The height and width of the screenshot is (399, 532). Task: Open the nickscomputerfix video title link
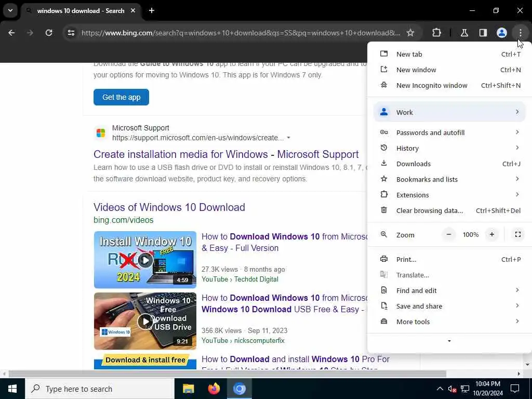coord(284,303)
